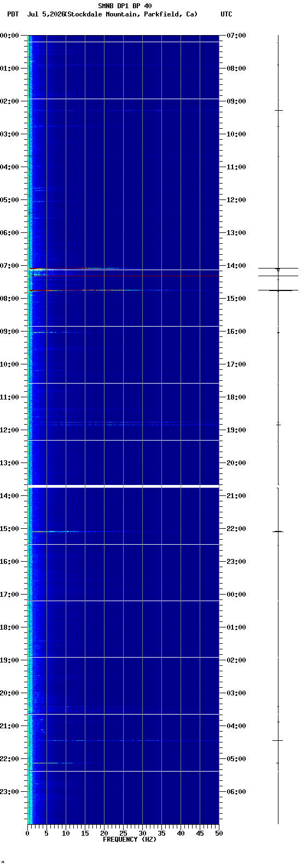Screen dimensions: 302x868
Task: Click the UTC-side '22:00' time label
Action: pyautogui.click(x=236, y=529)
